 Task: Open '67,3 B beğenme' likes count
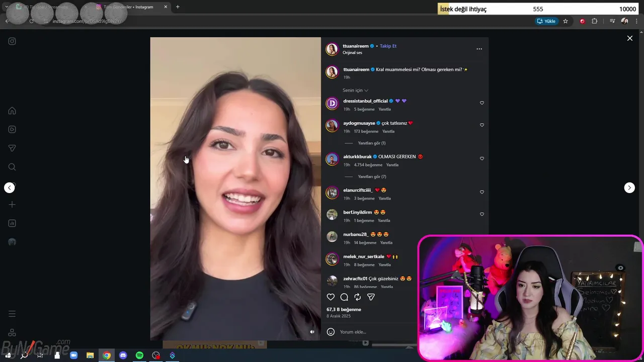point(344,310)
